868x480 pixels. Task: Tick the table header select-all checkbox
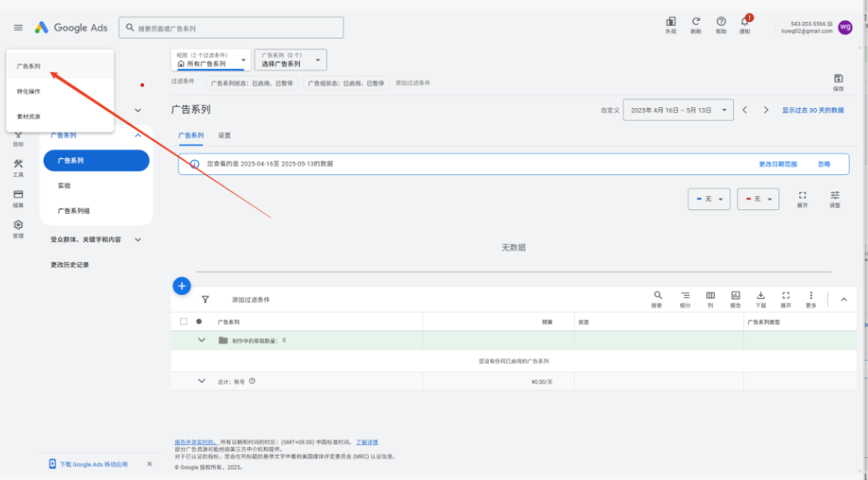(183, 322)
